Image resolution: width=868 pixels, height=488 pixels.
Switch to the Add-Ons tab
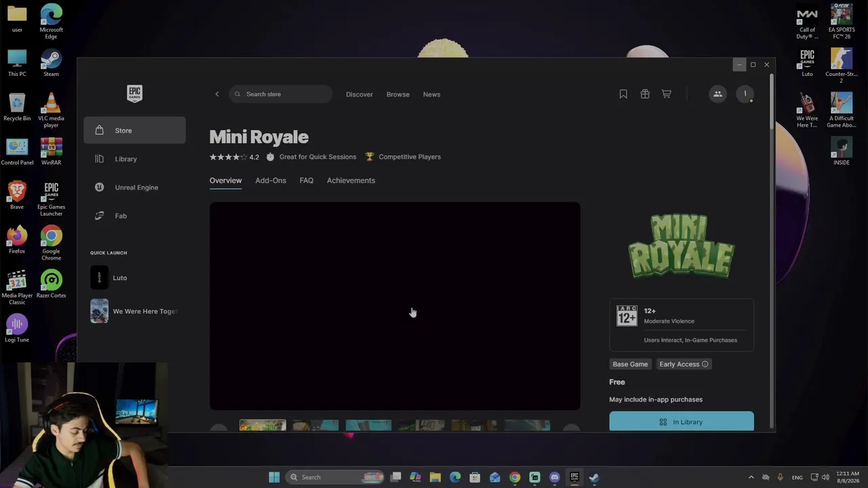click(x=271, y=180)
